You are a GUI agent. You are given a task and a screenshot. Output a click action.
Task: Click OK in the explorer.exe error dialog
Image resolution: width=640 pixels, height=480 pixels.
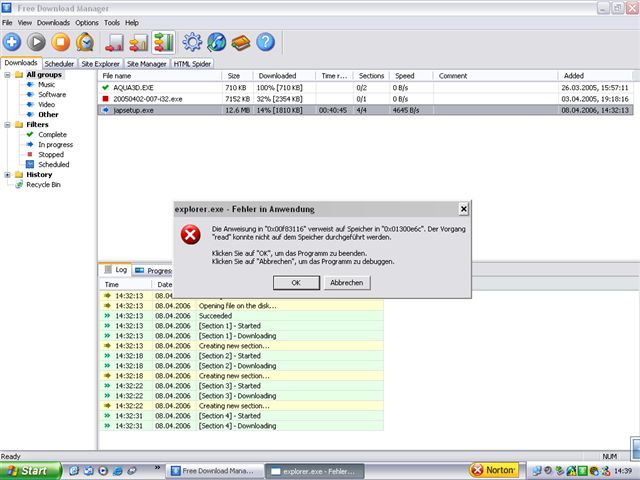[x=296, y=282]
